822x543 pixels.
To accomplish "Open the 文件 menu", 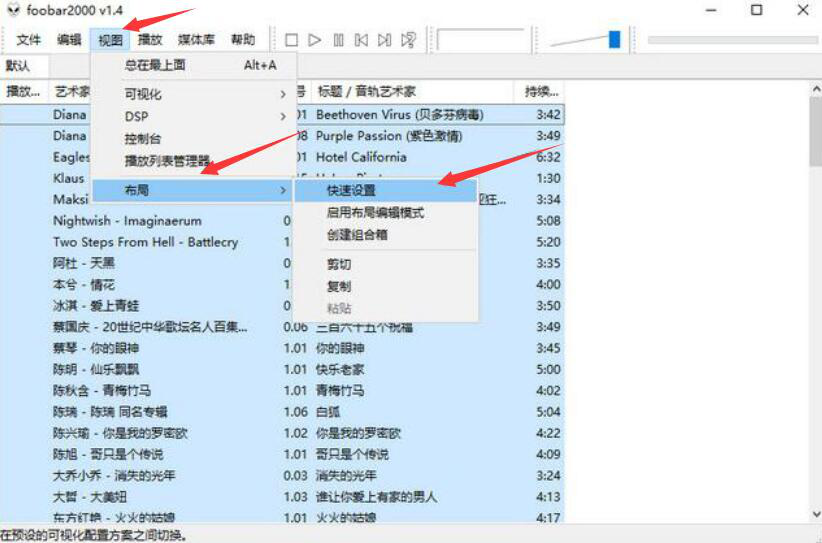I will click(x=29, y=40).
